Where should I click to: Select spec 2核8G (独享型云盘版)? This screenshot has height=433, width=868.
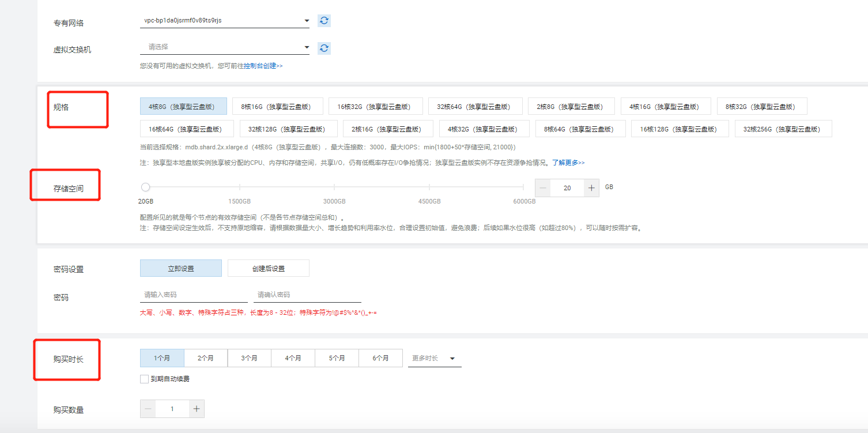pyautogui.click(x=571, y=106)
